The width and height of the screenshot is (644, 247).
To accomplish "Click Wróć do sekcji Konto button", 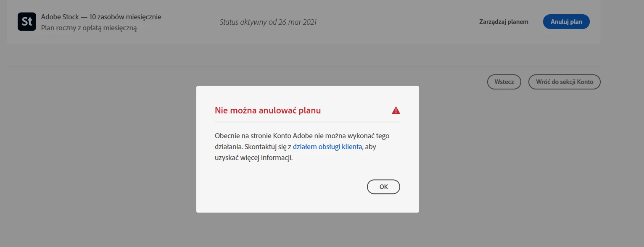I will tap(565, 82).
